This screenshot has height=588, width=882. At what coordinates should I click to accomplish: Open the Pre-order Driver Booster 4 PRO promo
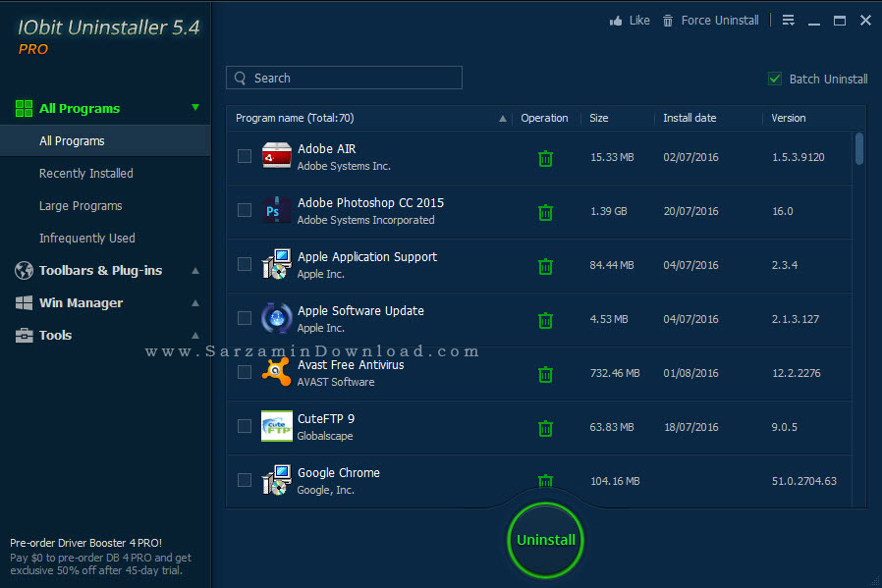[x=101, y=557]
